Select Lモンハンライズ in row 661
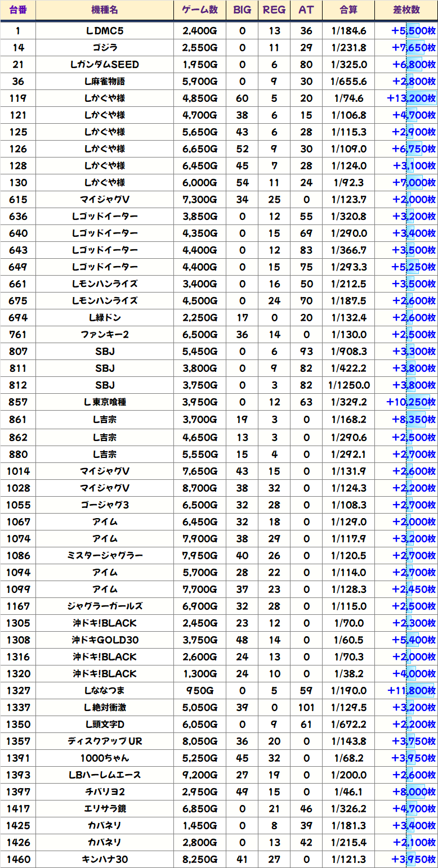This screenshot has height=868, width=438. pyautogui.click(x=105, y=284)
